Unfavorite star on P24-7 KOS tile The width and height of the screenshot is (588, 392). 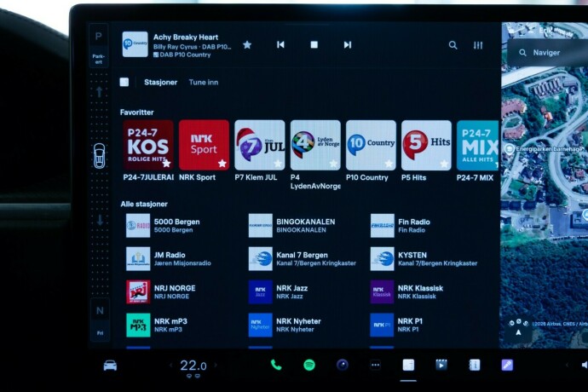(166, 164)
